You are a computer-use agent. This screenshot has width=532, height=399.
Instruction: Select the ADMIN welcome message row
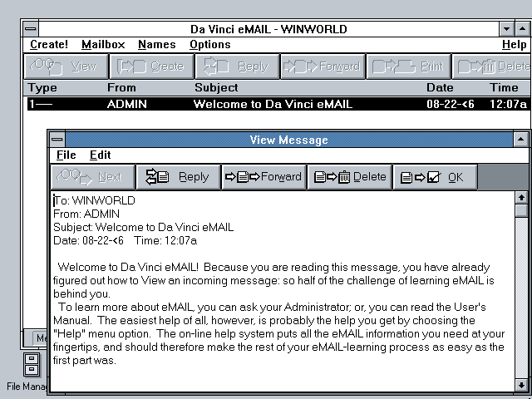point(278,104)
